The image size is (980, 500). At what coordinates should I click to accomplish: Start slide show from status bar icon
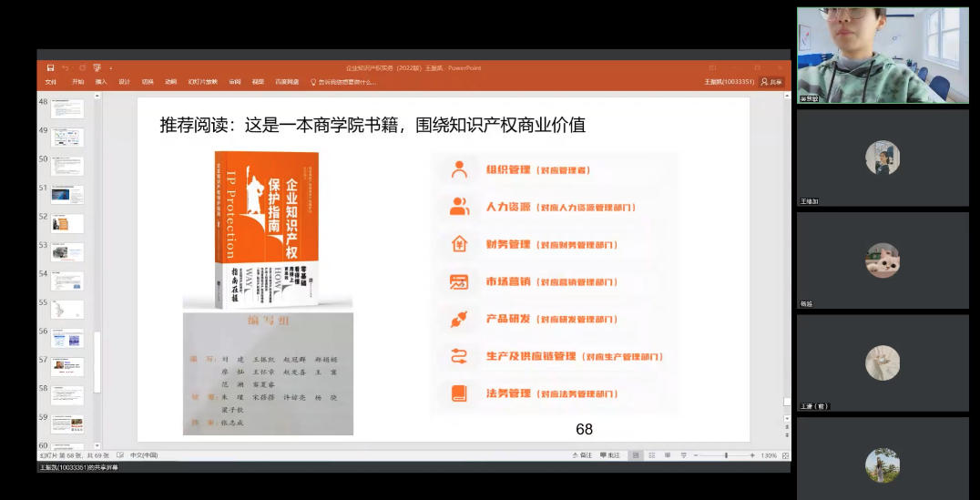click(x=682, y=455)
